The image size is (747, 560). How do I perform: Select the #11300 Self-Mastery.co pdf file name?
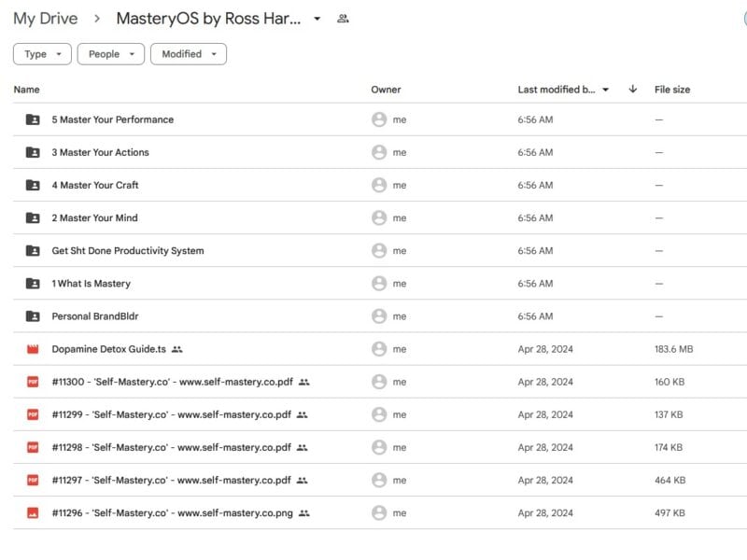pos(173,382)
